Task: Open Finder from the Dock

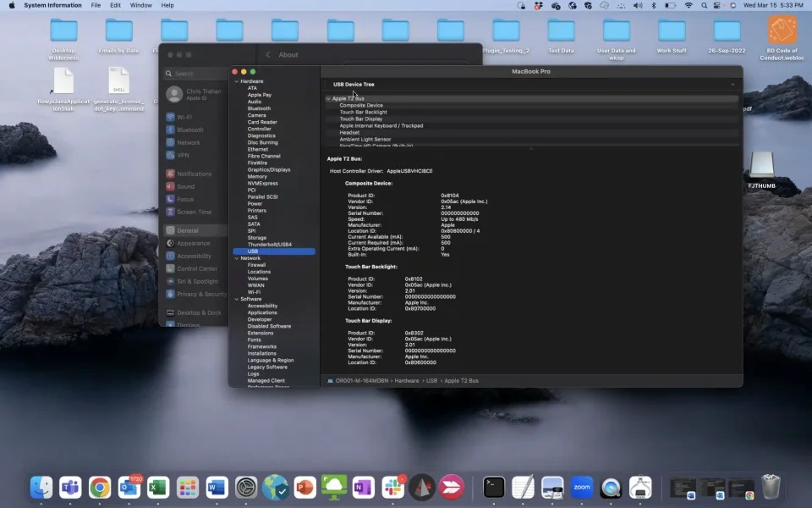Action: tap(41, 487)
